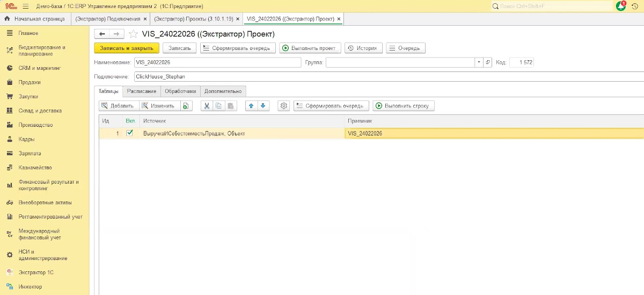Viewport: 644px width, 295px height.
Task: Select the Таблицы tab
Action: [x=108, y=91]
